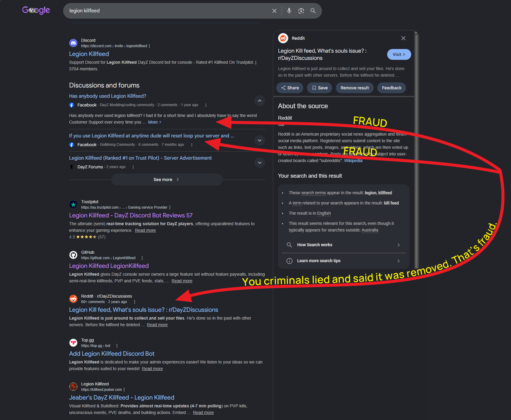Close the Reddit side panel

tap(403, 38)
